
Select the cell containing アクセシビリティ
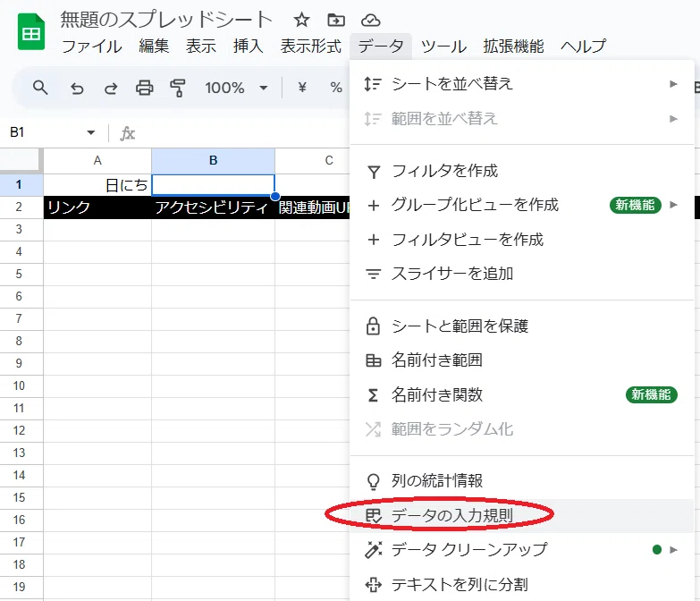tap(213, 207)
